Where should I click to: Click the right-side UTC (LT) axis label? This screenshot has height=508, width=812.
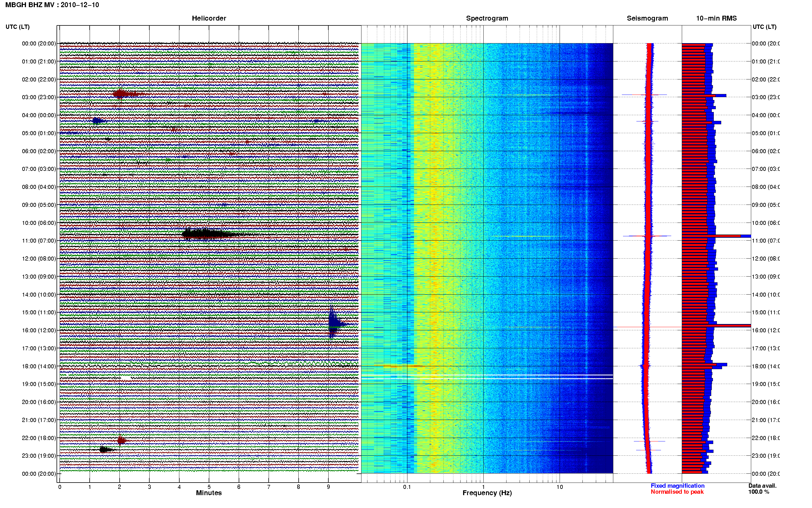coord(764,27)
